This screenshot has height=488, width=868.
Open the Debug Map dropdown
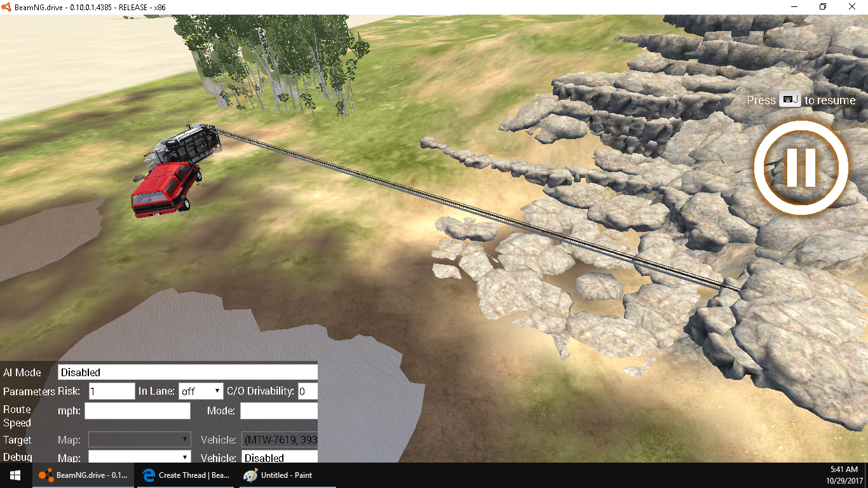click(x=139, y=457)
